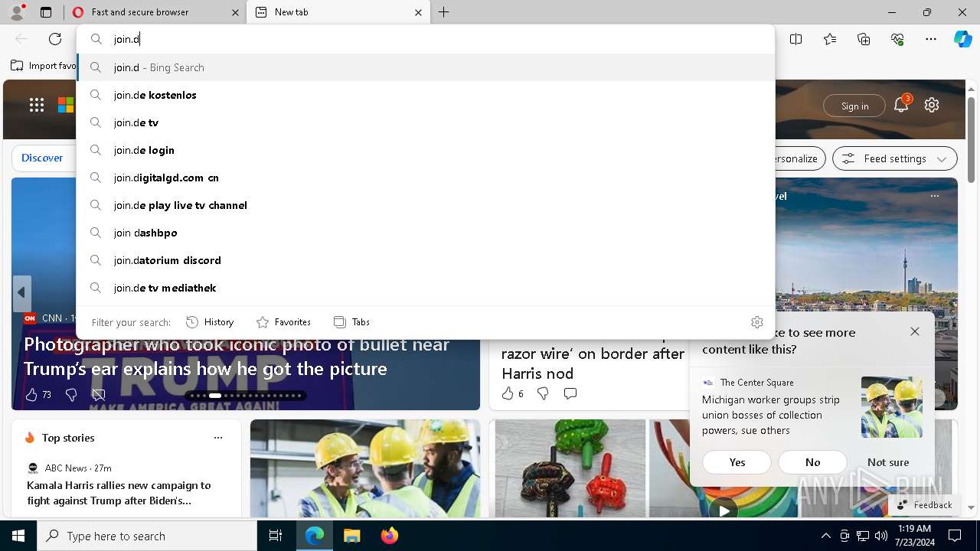This screenshot has width=980, height=551.
Task: Open the Settings and more ellipsis menu
Action: [x=931, y=39]
